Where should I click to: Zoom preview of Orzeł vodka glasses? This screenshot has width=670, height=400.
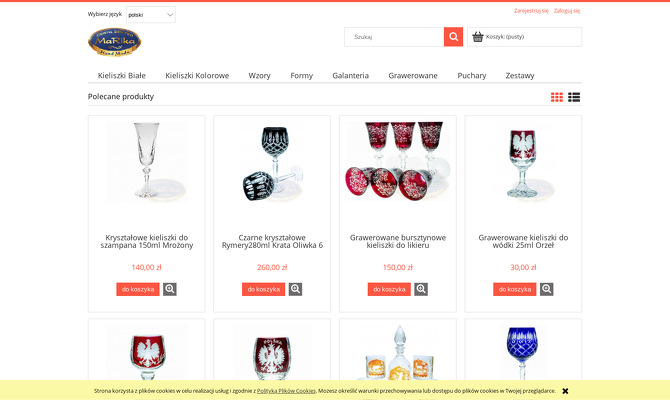547,289
